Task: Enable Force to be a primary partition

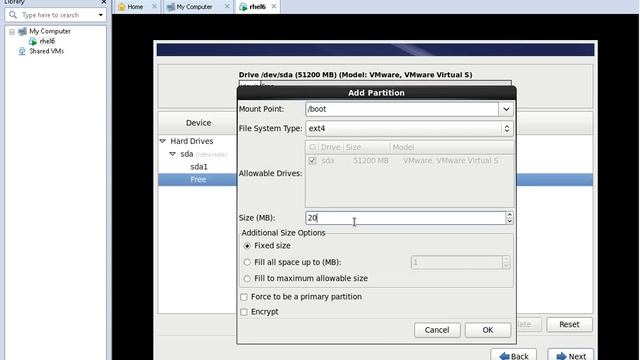Action: click(x=244, y=297)
